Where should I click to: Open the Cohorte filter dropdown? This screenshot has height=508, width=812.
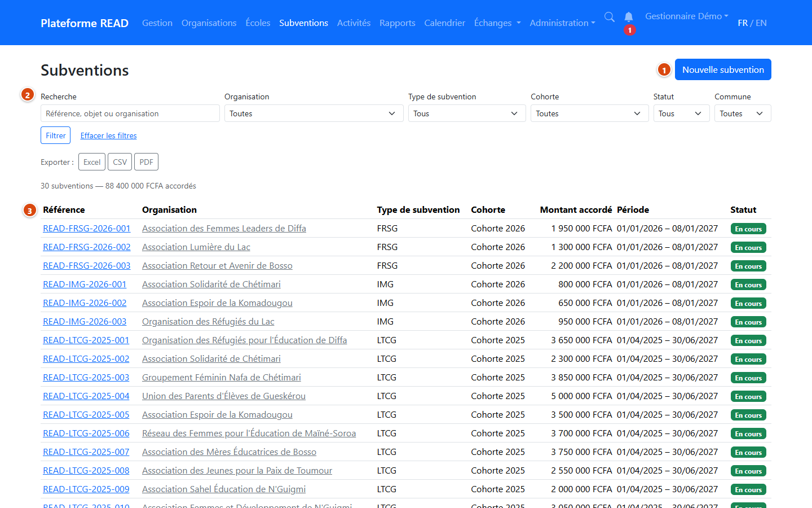coord(589,113)
